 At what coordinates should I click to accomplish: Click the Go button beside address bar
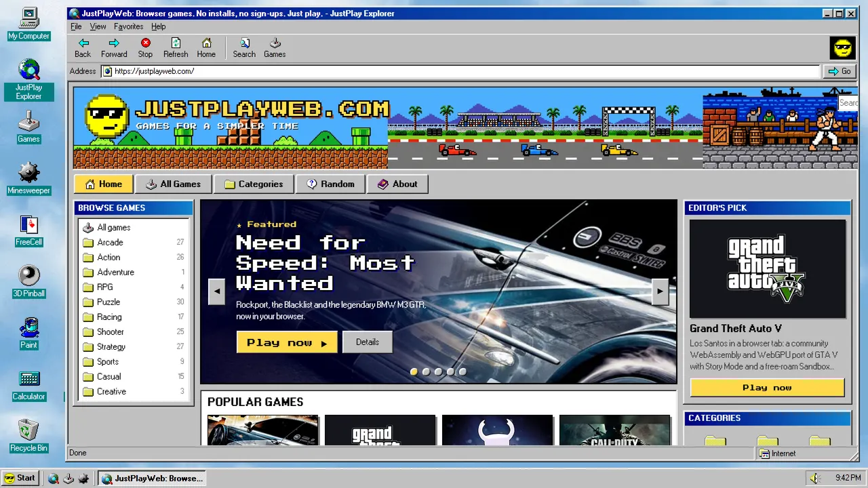pos(840,71)
